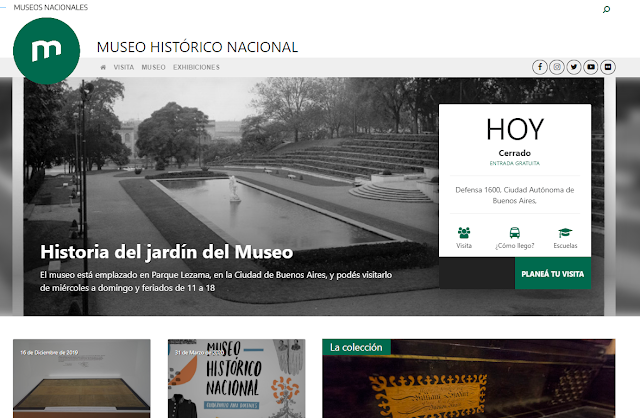640x418 pixels.
Task: Open the museum's Facebook page icon
Action: point(540,67)
